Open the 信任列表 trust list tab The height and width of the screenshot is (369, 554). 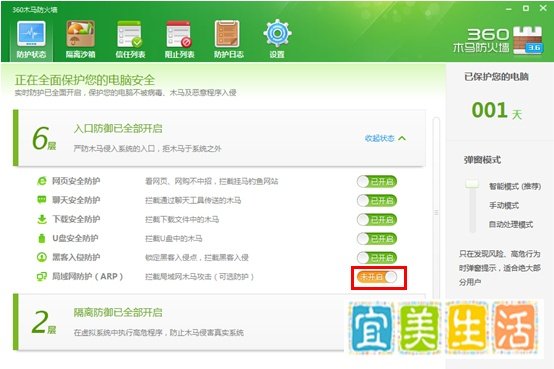[130, 39]
